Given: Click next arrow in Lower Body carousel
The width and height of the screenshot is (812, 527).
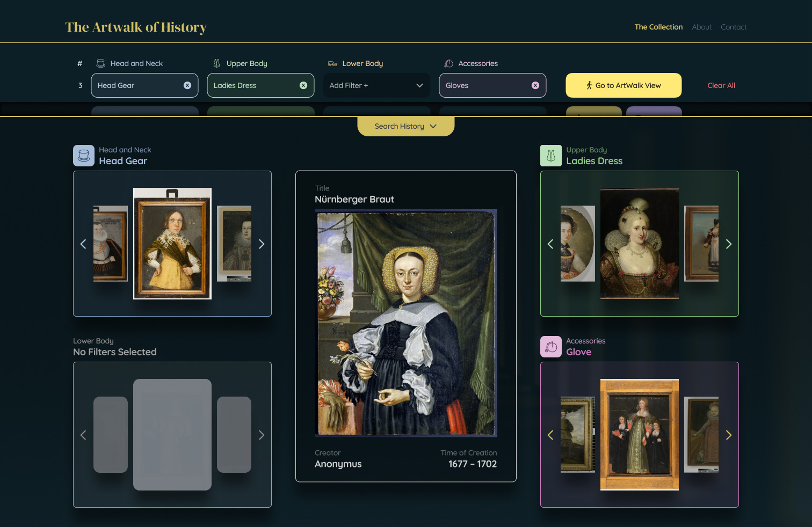Looking at the screenshot, I should point(262,435).
